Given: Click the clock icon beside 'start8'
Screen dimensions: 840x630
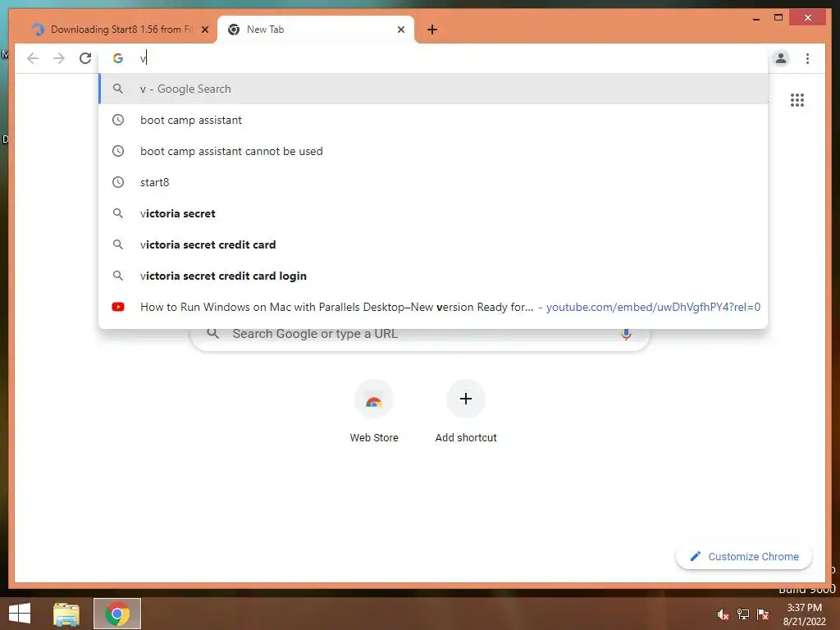Looking at the screenshot, I should coord(118,182).
